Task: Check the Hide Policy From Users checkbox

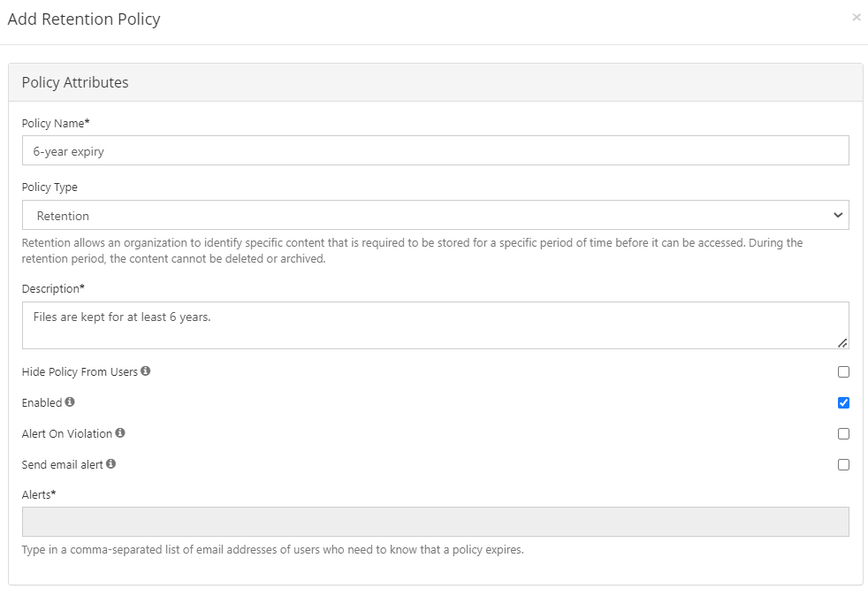Action: click(843, 372)
